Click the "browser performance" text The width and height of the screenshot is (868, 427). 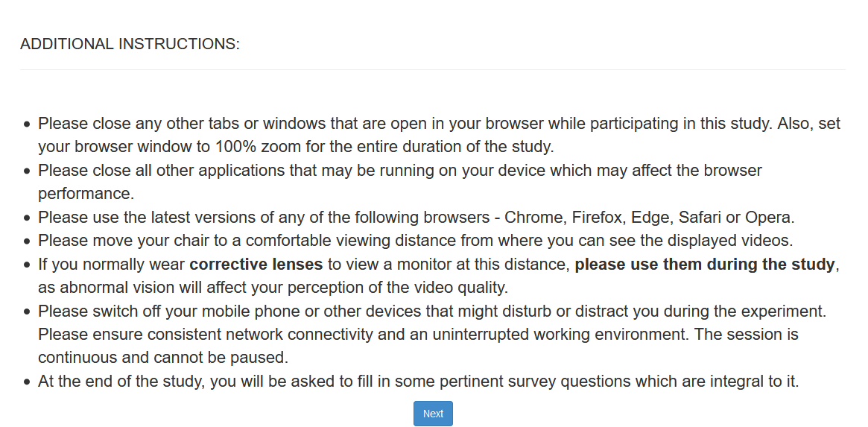click(x=86, y=194)
